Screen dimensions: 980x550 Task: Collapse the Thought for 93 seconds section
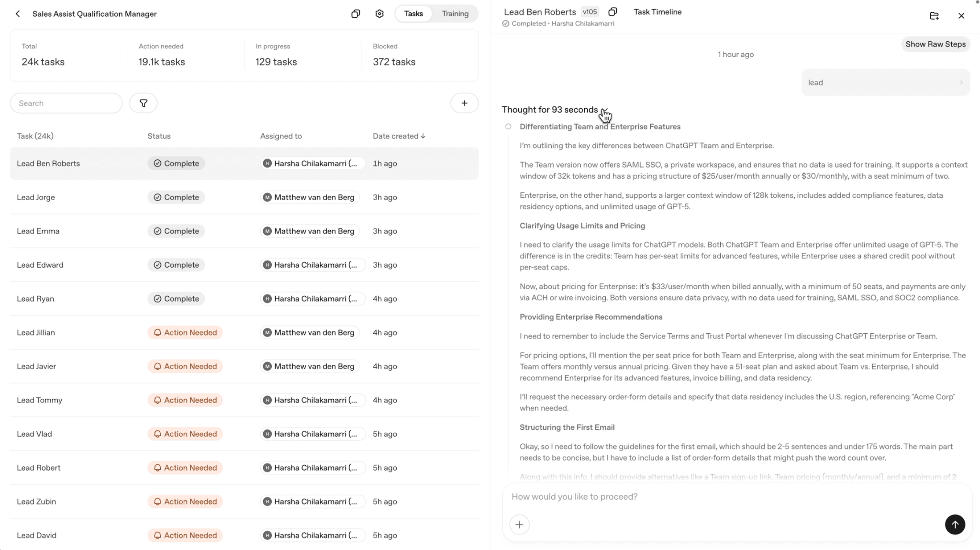point(604,110)
